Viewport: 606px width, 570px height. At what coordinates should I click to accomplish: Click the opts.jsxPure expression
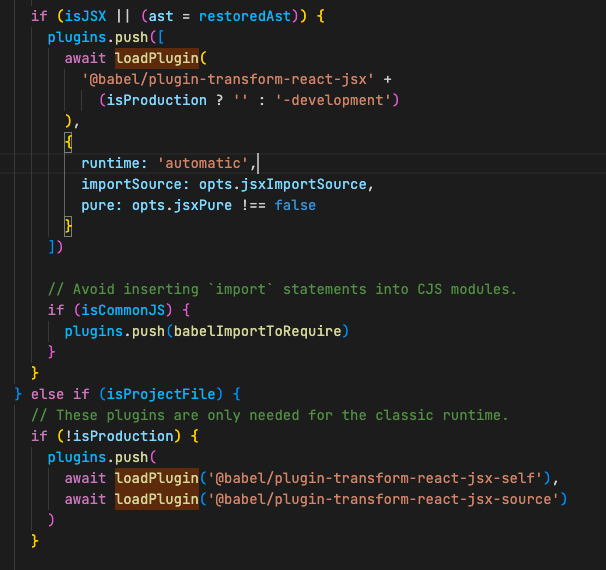click(174, 205)
